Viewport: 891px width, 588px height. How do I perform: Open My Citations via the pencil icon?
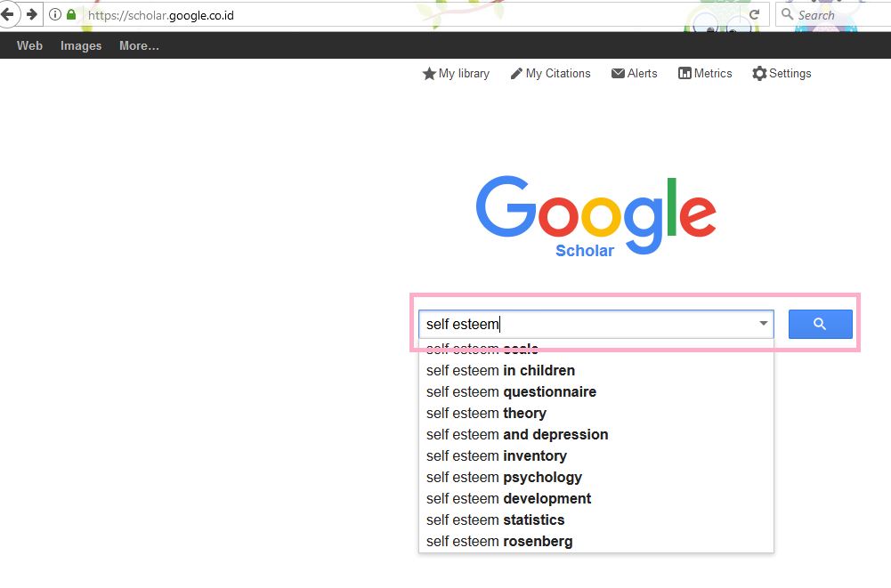pyautogui.click(x=517, y=74)
